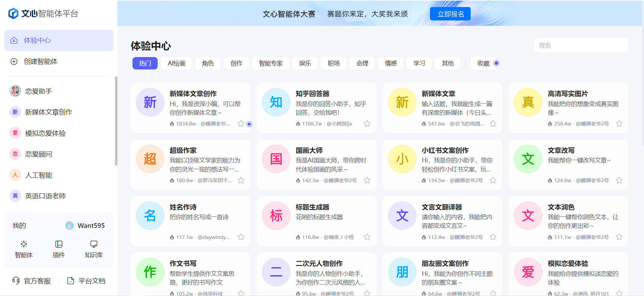The height and width of the screenshot is (296, 644).
Task: Click the green 文 icon of 文章改写
Action: click(x=528, y=159)
